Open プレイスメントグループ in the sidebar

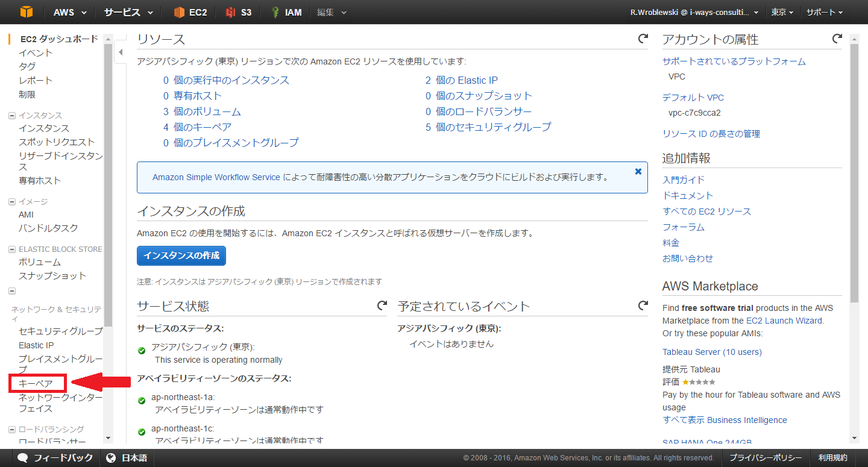61,364
